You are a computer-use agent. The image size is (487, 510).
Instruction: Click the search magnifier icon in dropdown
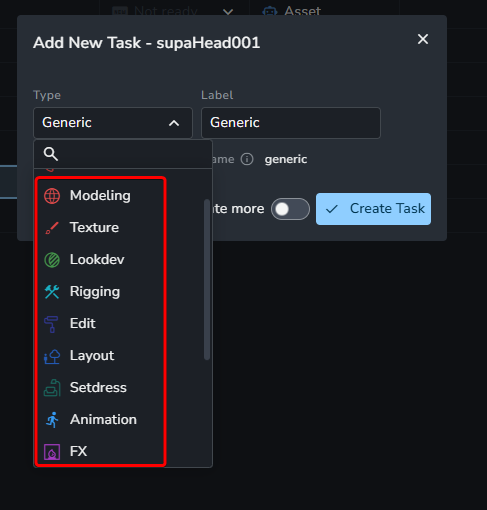[51, 154]
